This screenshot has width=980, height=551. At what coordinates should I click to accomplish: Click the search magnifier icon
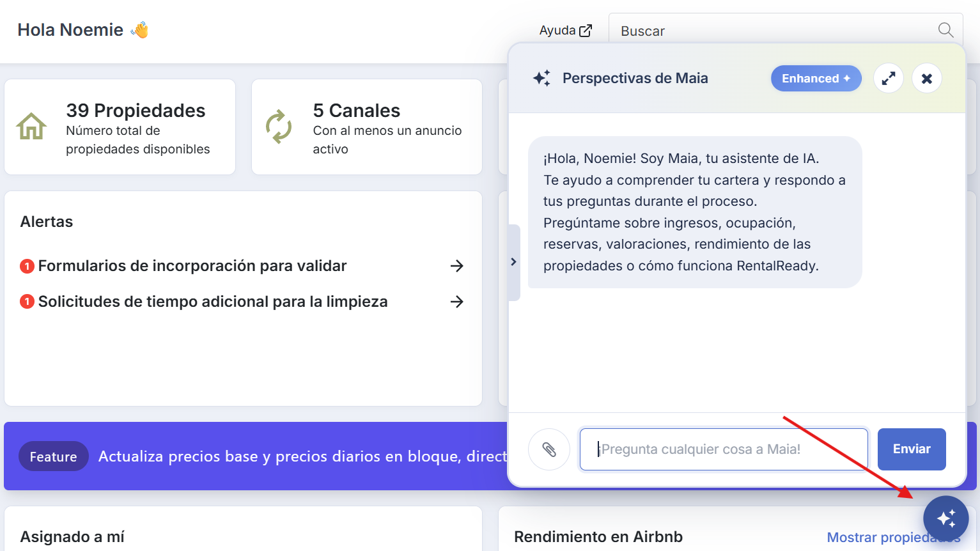click(x=945, y=30)
